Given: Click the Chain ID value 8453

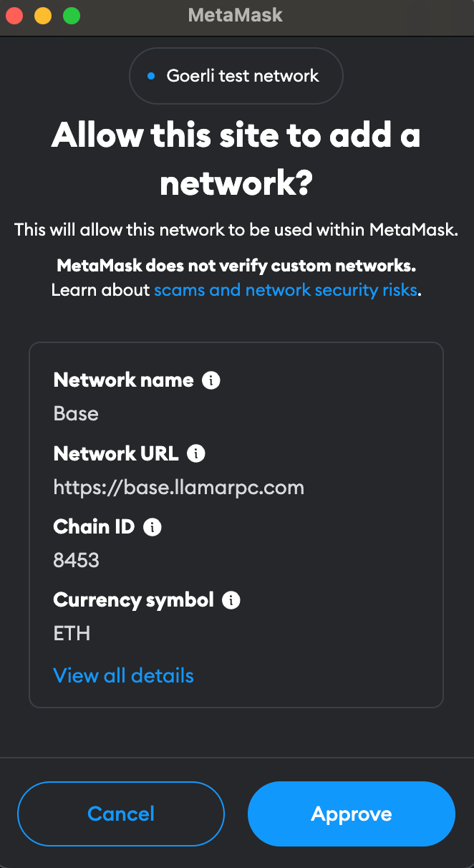Looking at the screenshot, I should point(77,560).
